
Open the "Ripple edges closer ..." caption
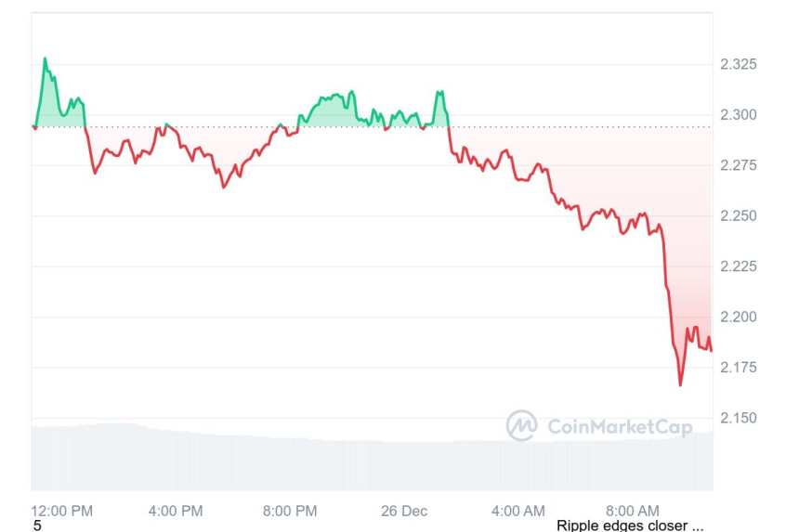pyautogui.click(x=631, y=526)
